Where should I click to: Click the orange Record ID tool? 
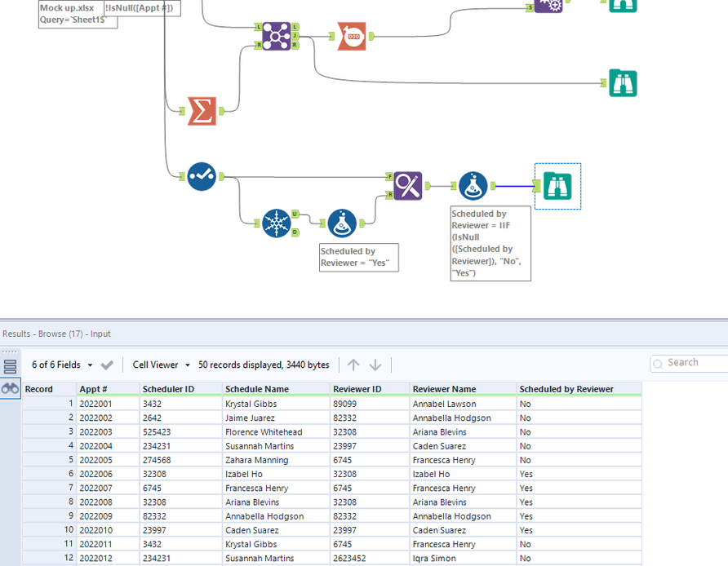click(352, 36)
